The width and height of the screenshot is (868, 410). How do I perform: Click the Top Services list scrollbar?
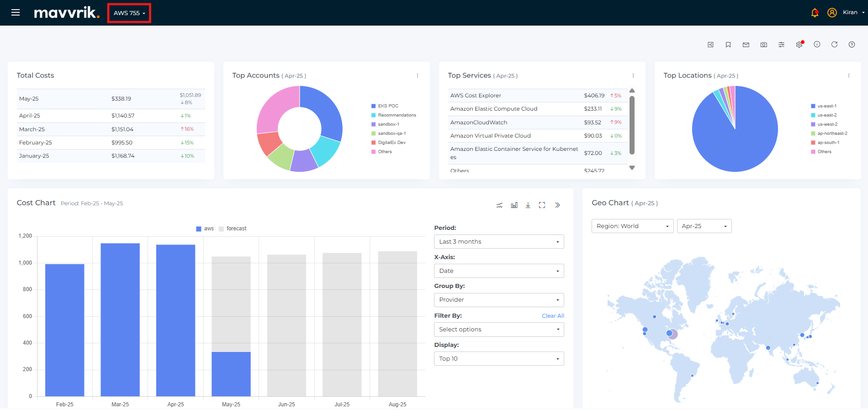coord(632,125)
